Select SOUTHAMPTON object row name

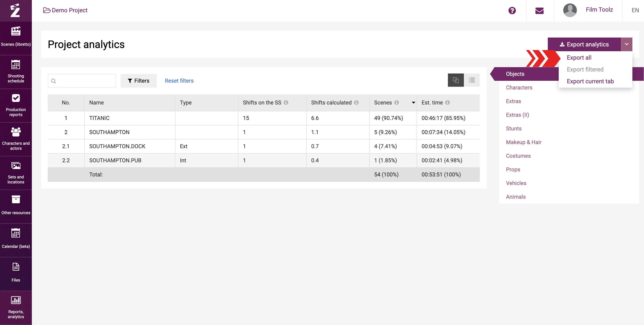109,132
